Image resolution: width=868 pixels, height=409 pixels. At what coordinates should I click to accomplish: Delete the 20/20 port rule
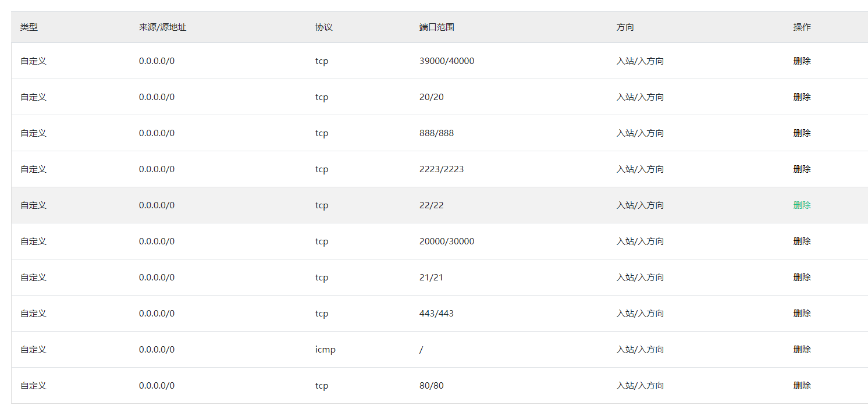coord(802,97)
